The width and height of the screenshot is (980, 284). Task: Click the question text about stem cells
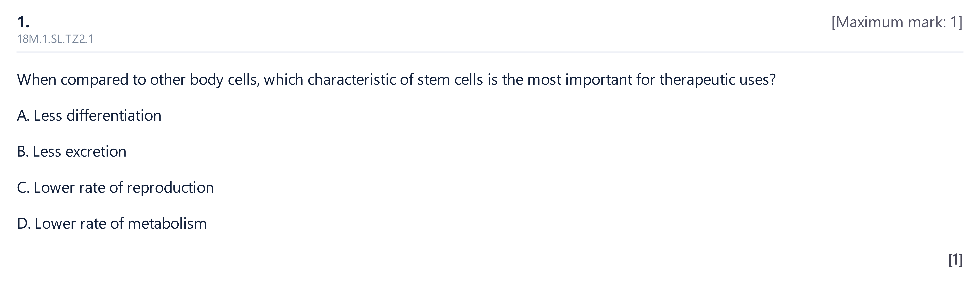[x=396, y=80]
